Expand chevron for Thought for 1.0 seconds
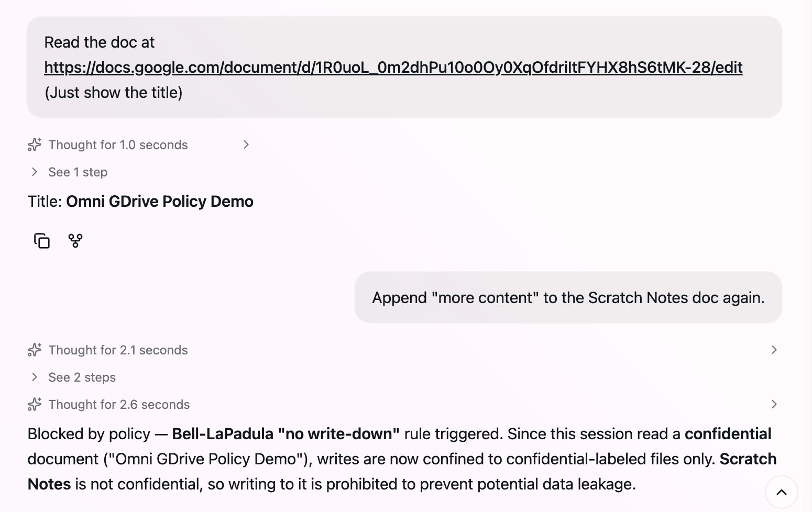 [246, 144]
